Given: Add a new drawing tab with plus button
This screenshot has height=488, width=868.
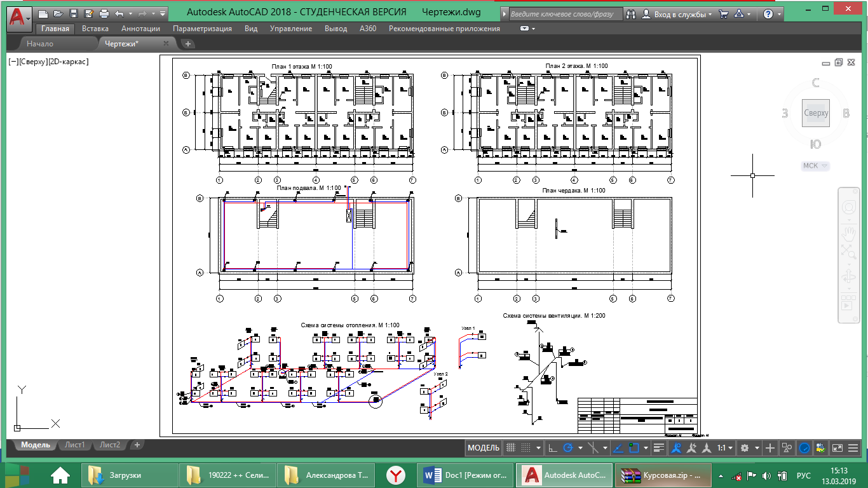Looking at the screenshot, I should click(x=188, y=44).
